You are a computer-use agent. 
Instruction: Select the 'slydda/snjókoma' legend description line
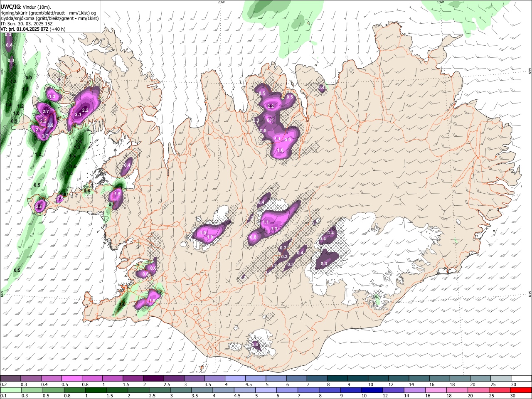click(x=50, y=18)
